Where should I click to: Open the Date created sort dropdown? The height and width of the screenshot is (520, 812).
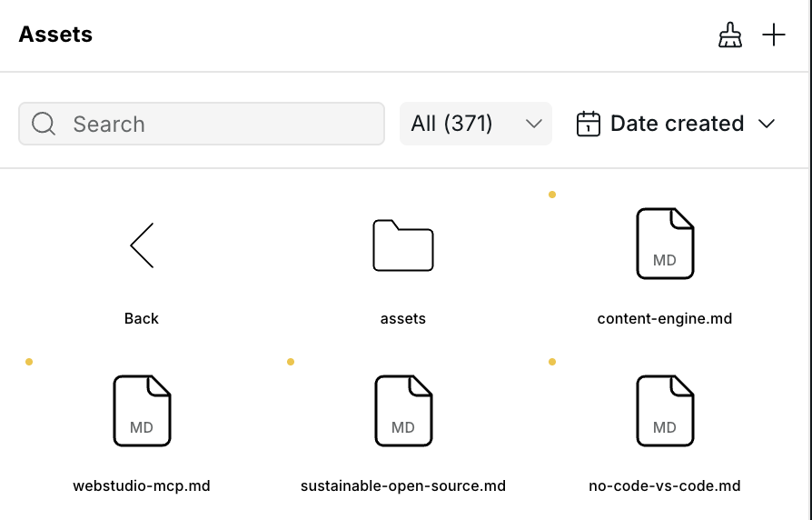(x=677, y=124)
